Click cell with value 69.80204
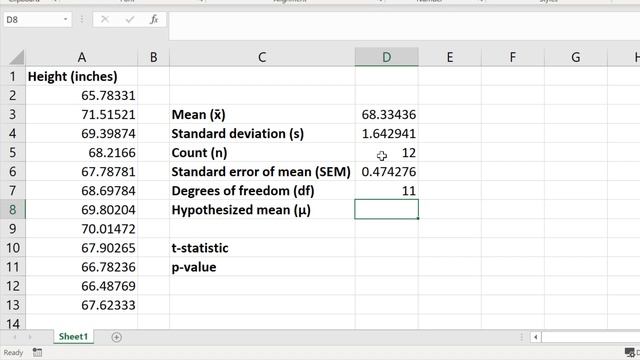640x360 pixels. (82, 210)
